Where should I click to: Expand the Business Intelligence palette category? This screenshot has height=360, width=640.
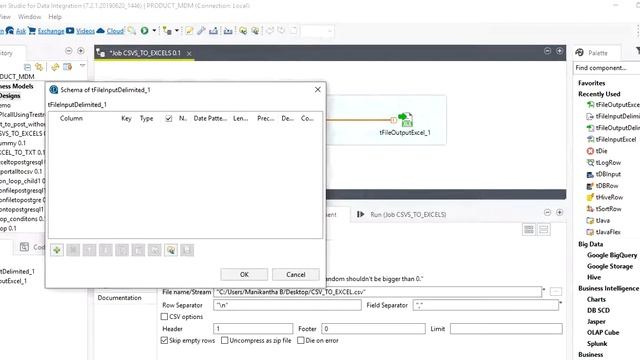(x=608, y=288)
